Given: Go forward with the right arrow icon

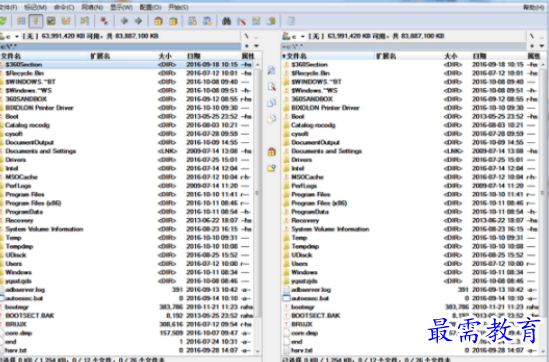Looking at the screenshot, I should [x=139, y=21].
